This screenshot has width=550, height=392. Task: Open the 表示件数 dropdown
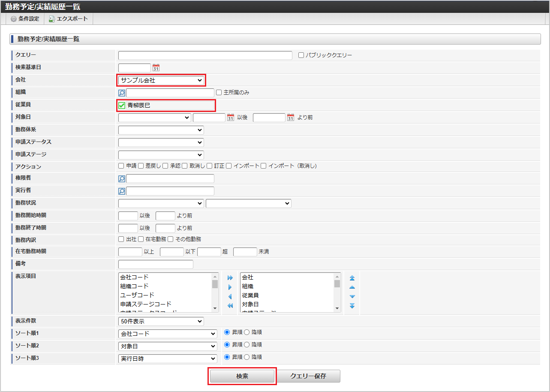coord(161,321)
